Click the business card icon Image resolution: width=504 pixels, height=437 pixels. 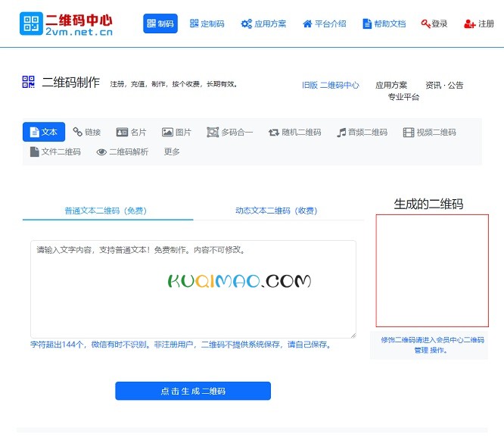[122, 133]
